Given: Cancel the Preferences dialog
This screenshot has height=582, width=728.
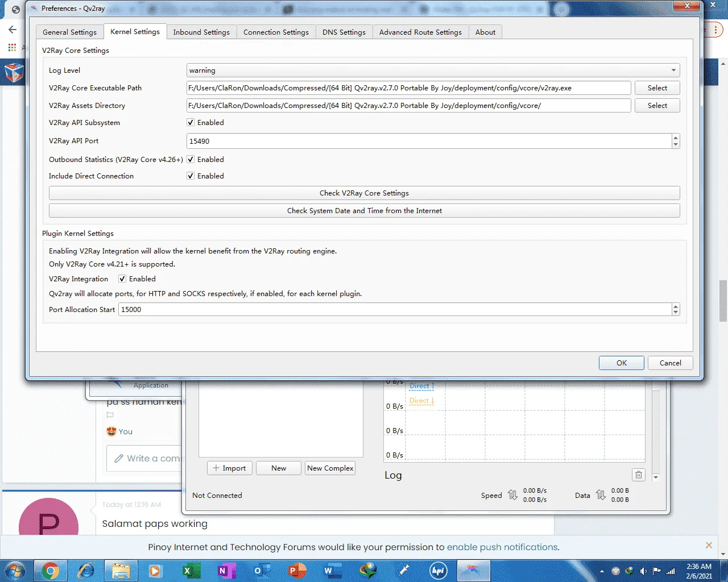Looking at the screenshot, I should tap(671, 363).
